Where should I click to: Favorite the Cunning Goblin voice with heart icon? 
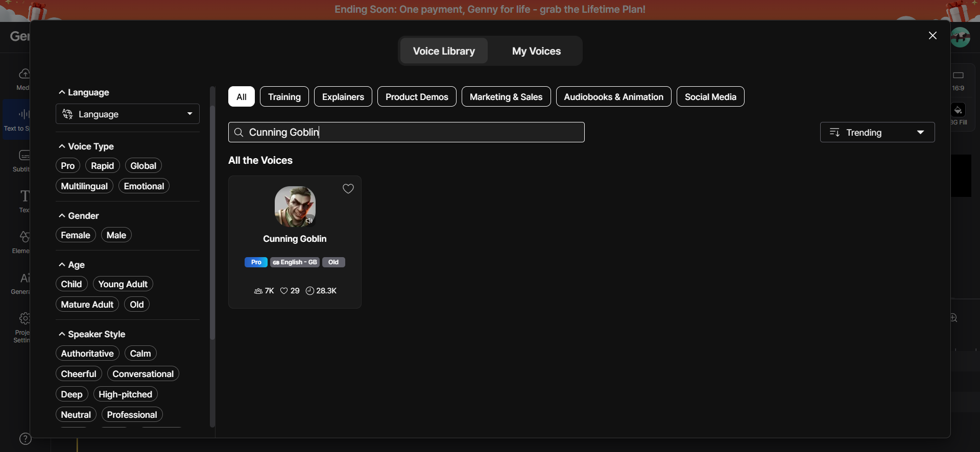point(348,189)
